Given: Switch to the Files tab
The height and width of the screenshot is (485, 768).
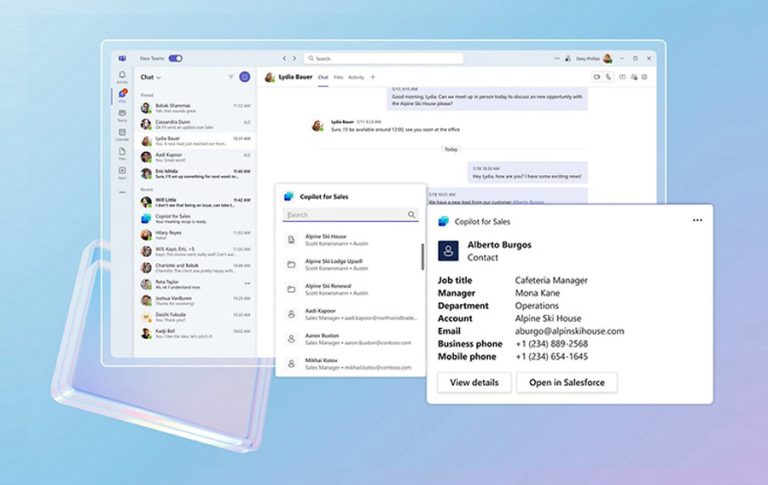Looking at the screenshot, I should tap(338, 76).
